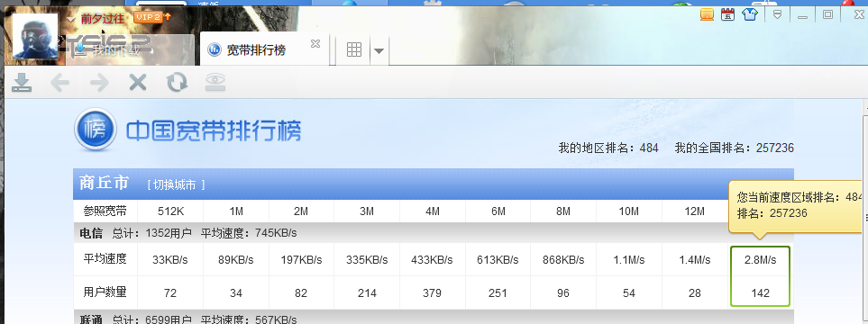Viewport: 868px width, 324px height.
Task: Stop loading with the X toolbar icon
Action: pos(137,83)
